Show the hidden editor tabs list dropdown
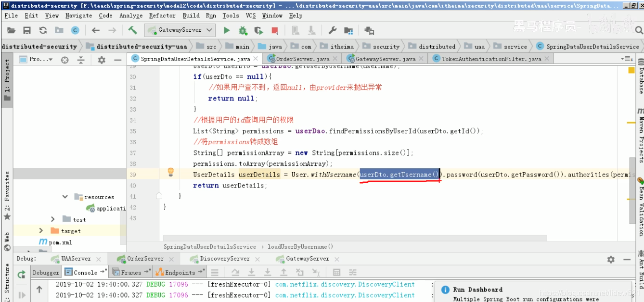The width and height of the screenshot is (644, 302). pos(627,59)
